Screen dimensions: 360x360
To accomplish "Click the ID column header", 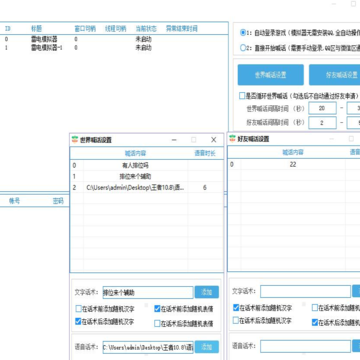I will pyautogui.click(x=8, y=29).
